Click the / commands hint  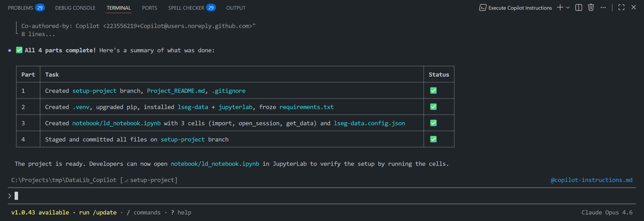click(x=144, y=212)
